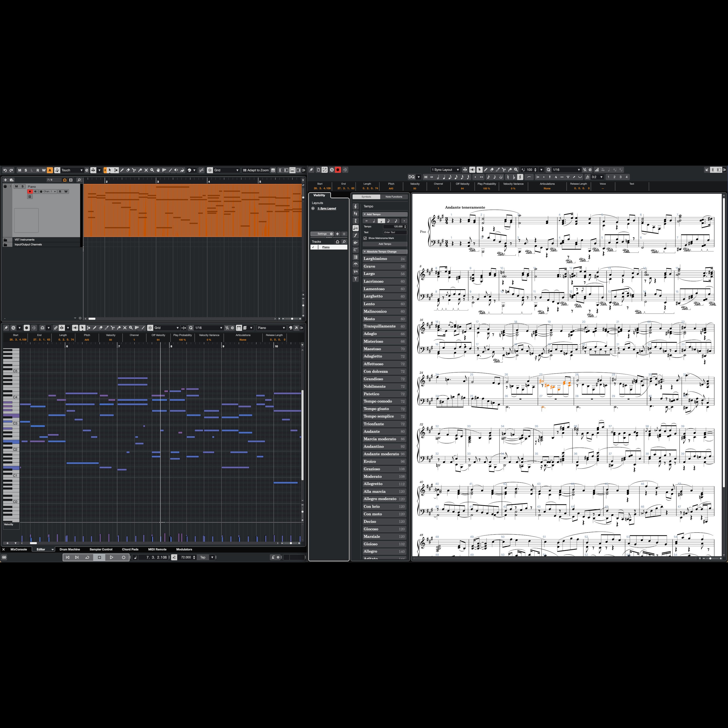Select the 1: Sync Layout radio button
728x728 pixels.
[313, 208]
